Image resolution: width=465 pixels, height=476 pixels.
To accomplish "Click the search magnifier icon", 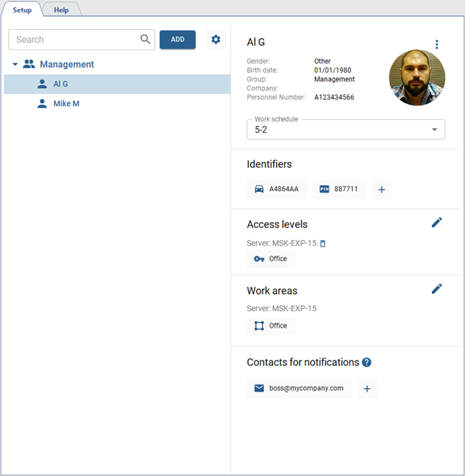I will point(145,40).
